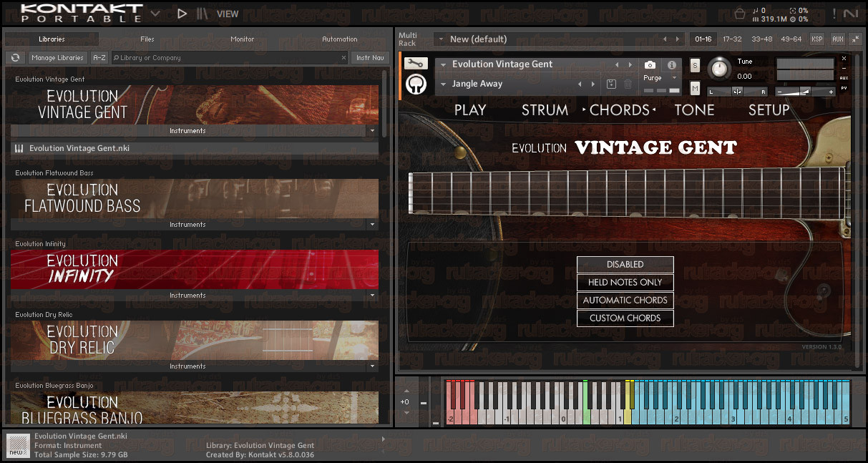Toggle instrument AUX sends button
The height and width of the screenshot is (463, 868).
tap(844, 78)
